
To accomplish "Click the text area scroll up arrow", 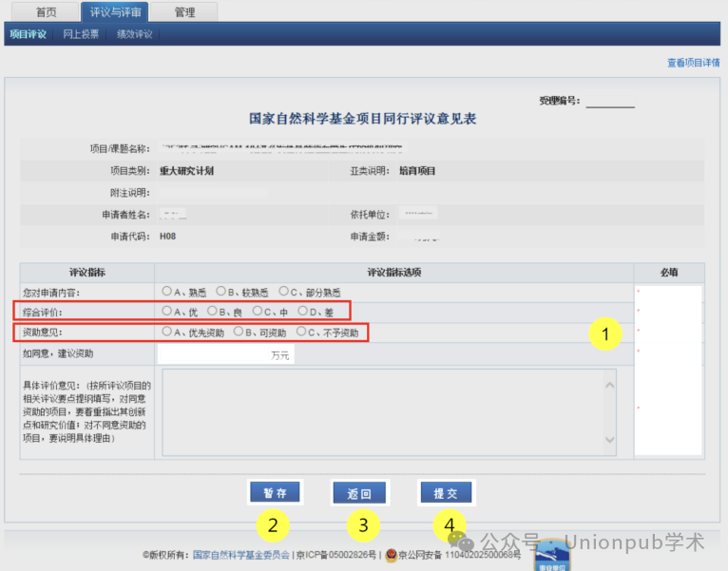I will pos(610,386).
